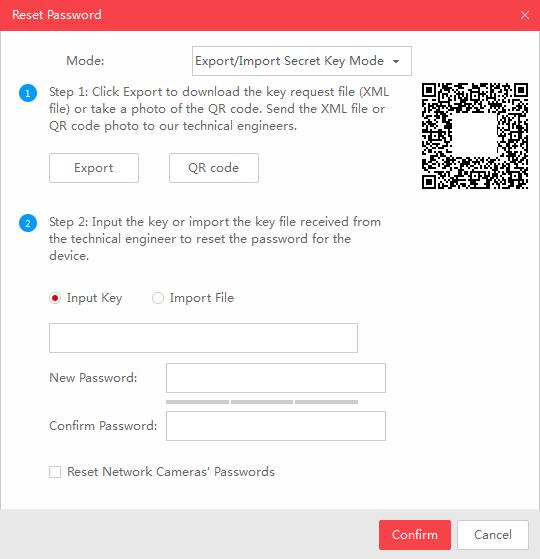The image size is (540, 559).
Task: Select the Input Key radio button
Action: click(x=55, y=298)
